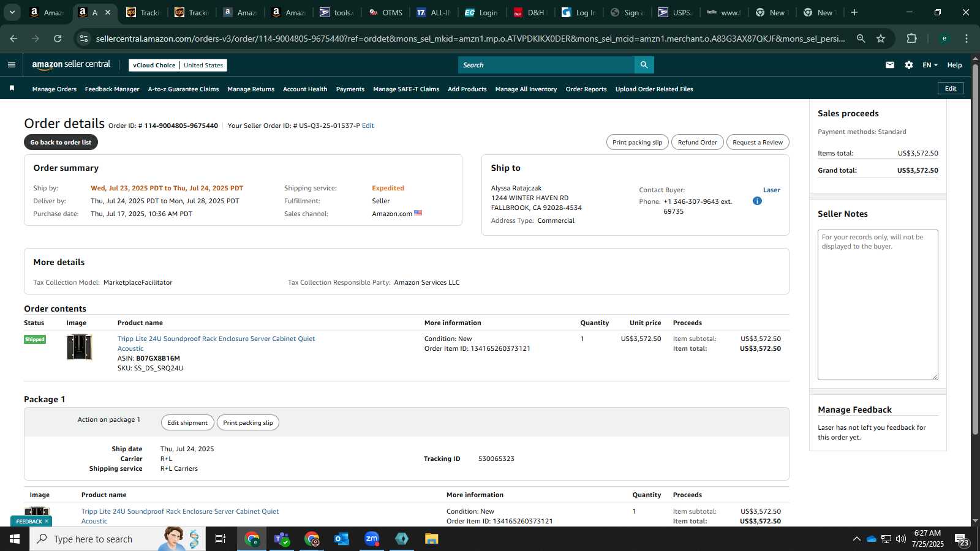980x551 pixels.
Task: Open Outlook from the taskbar
Action: (342, 539)
